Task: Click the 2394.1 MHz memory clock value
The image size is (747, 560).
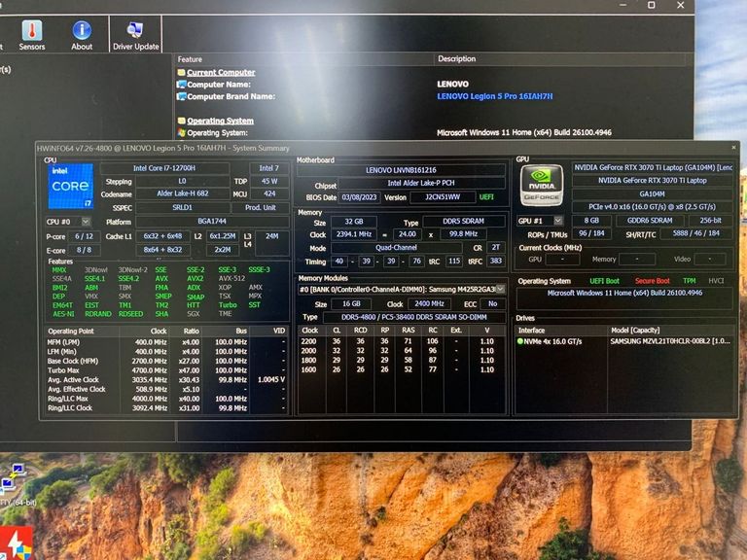Action: point(353,234)
